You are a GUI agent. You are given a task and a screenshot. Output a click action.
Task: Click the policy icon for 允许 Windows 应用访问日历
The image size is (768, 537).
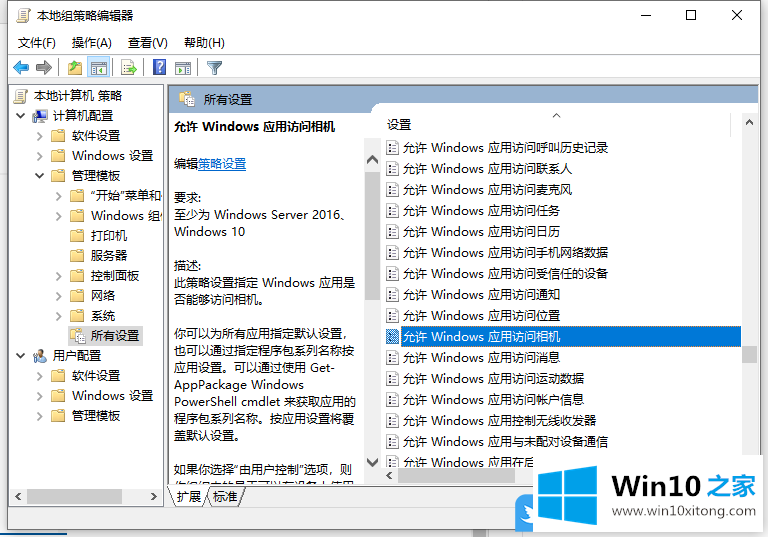(x=392, y=231)
